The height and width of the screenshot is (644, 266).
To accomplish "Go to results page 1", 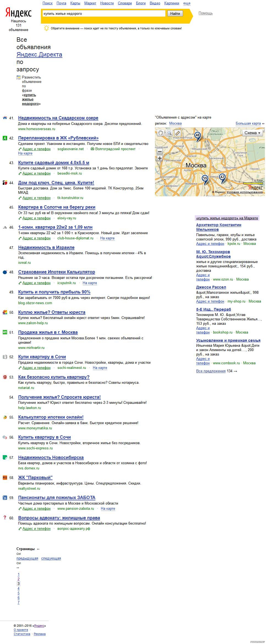I will (18, 575).
